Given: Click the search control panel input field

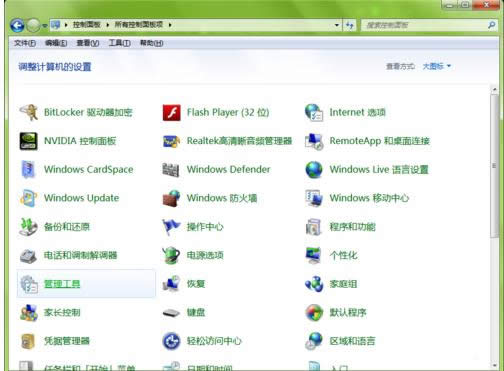Looking at the screenshot, I should point(424,25).
